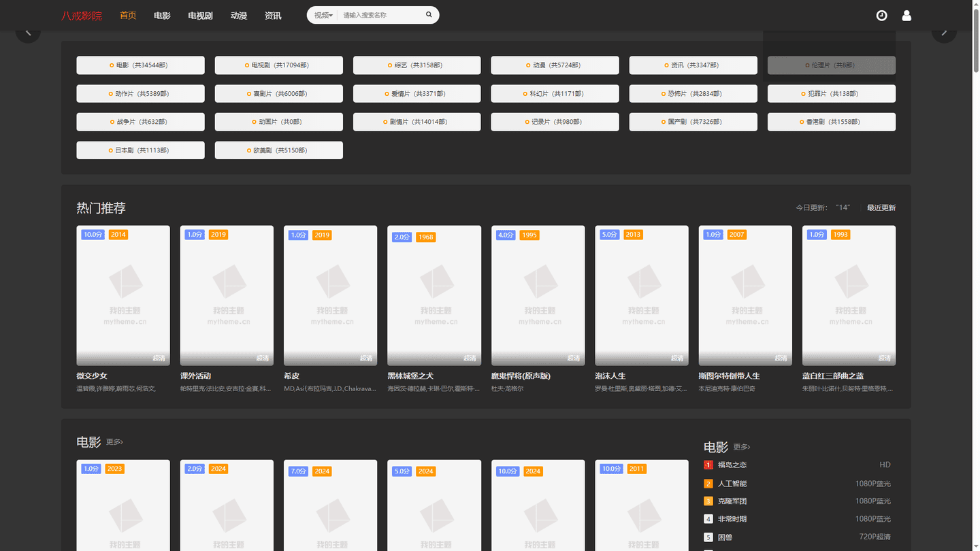Click the 魔鬼悍将(原声版) title link

tap(521, 375)
